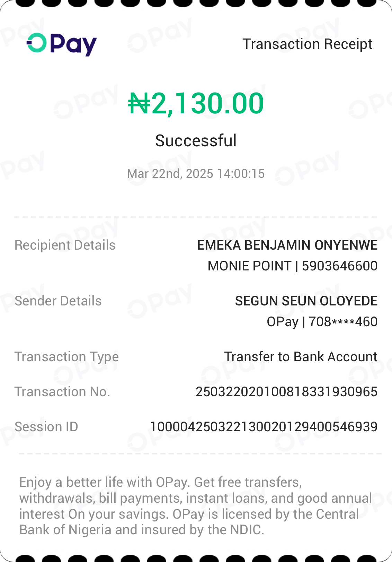392x562 pixels.
Task: Click the dashed divider above Recipient Details
Action: pyautogui.click(x=196, y=217)
